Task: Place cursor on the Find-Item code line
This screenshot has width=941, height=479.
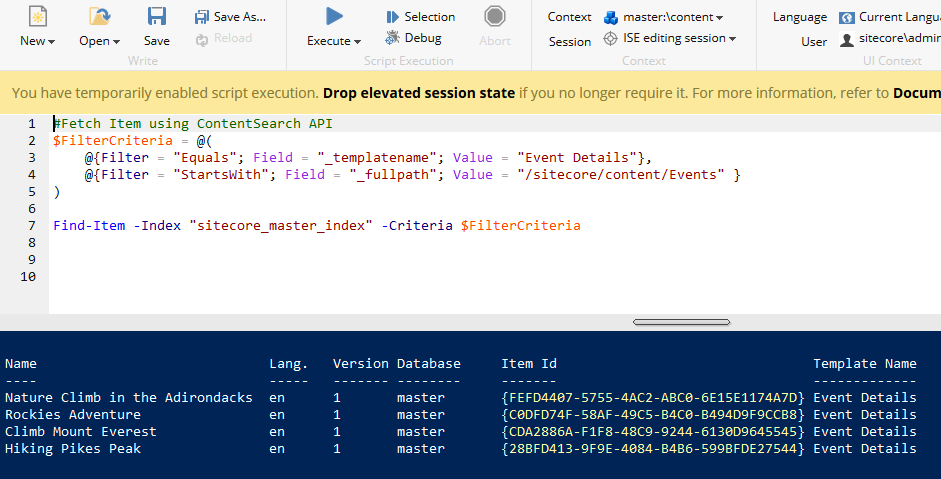Action: click(316, 226)
